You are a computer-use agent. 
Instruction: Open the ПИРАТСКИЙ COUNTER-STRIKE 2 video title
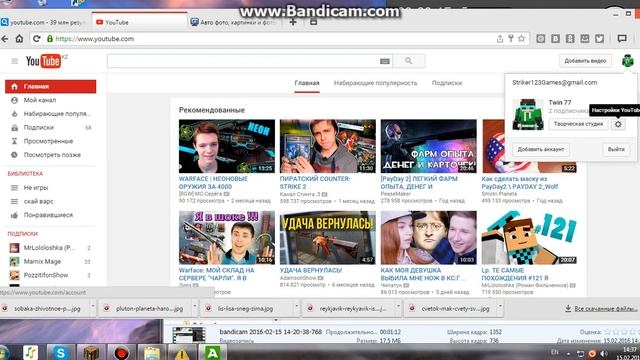coord(315,182)
